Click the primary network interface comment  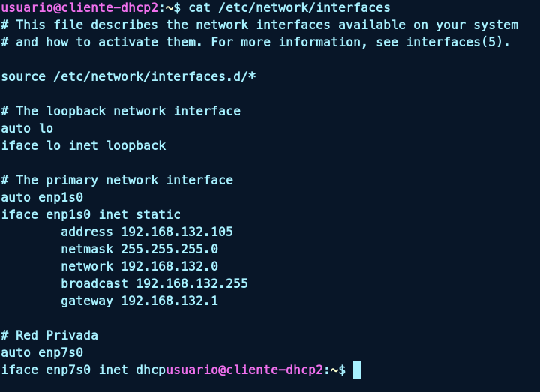click(x=117, y=180)
